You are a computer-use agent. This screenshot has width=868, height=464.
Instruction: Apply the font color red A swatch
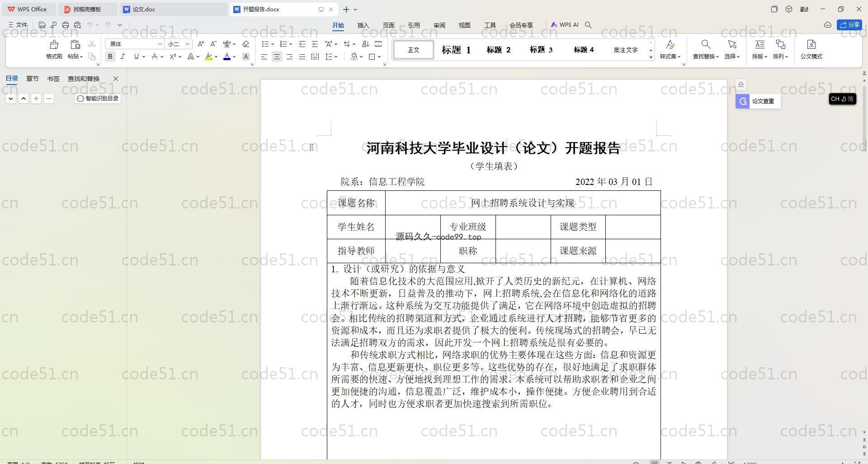227,57
